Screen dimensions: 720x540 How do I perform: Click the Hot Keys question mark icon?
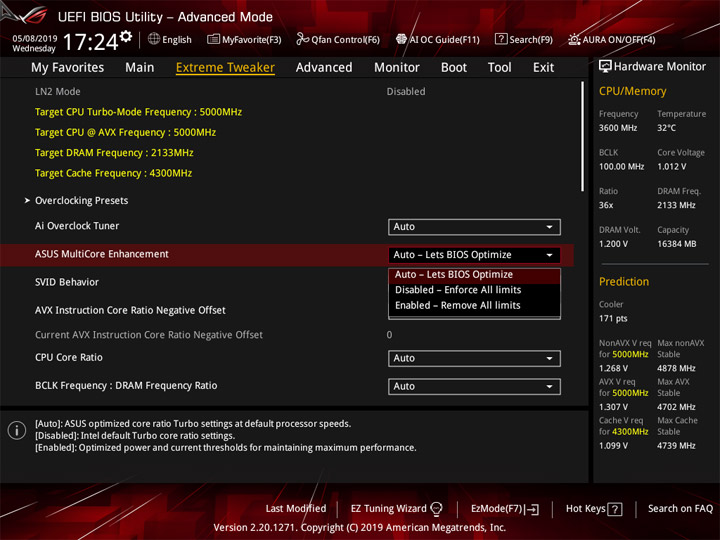click(x=614, y=509)
